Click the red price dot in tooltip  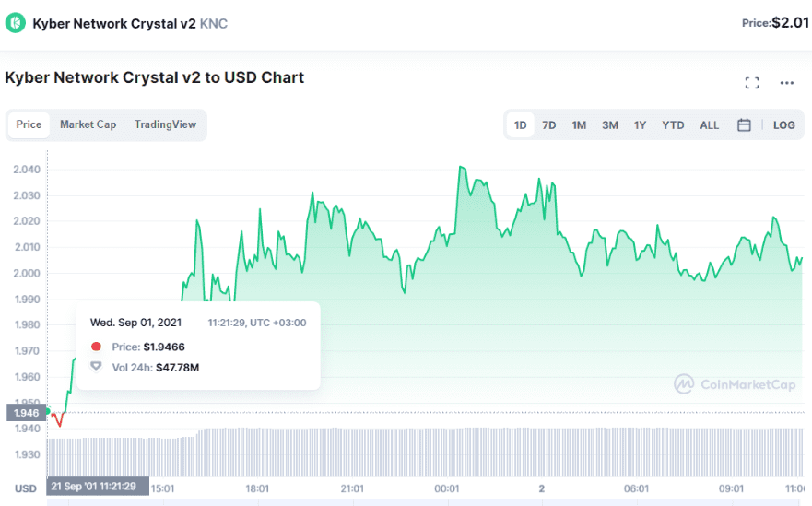(96, 347)
